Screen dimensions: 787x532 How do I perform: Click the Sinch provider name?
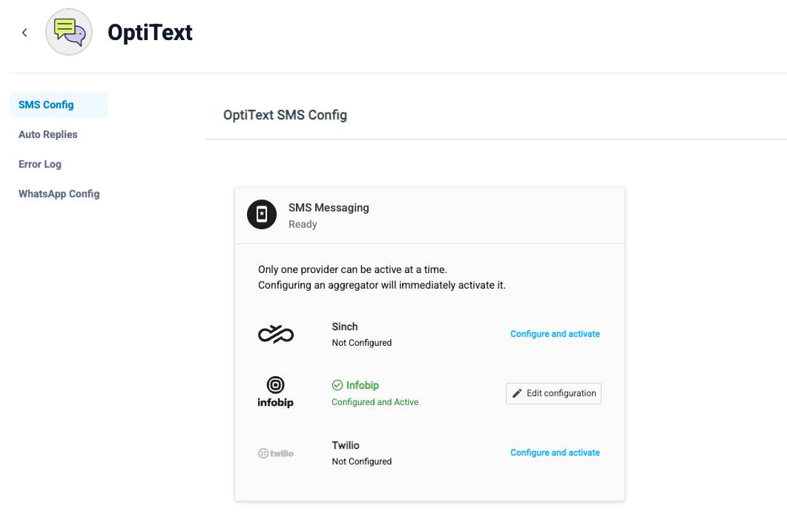[x=345, y=326]
